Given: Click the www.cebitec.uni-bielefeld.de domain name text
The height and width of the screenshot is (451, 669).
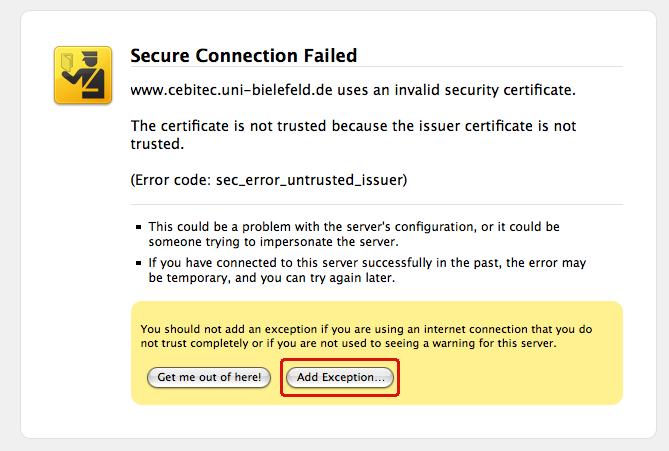Looking at the screenshot, I should pyautogui.click(x=231, y=90).
